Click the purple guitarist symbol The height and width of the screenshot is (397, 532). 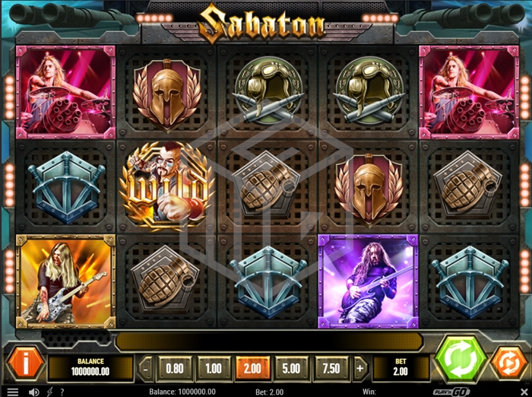pos(368,281)
